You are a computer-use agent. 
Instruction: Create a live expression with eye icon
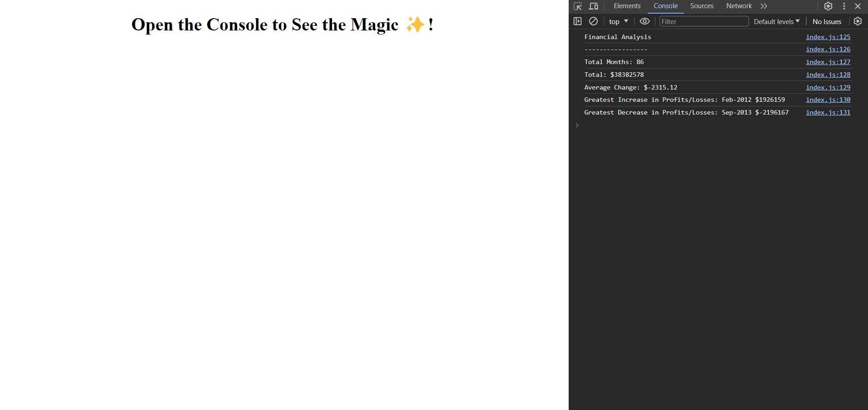pyautogui.click(x=645, y=21)
